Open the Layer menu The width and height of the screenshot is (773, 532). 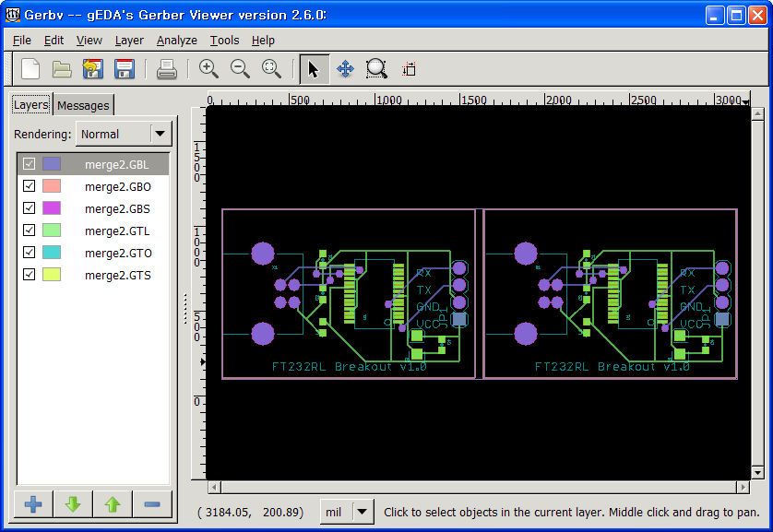[x=129, y=41]
